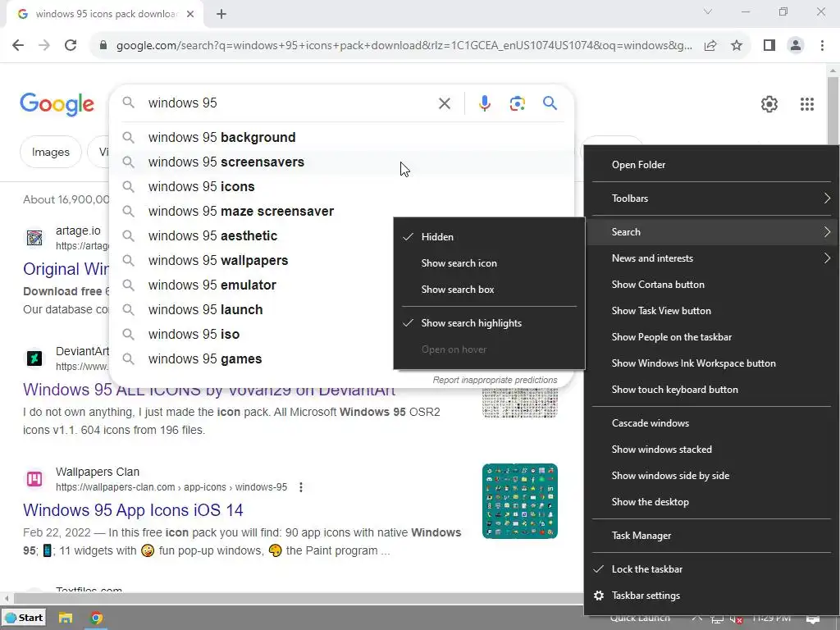Viewport: 840px width, 630px height.
Task: Open Task Manager from the menu
Action: point(711,536)
